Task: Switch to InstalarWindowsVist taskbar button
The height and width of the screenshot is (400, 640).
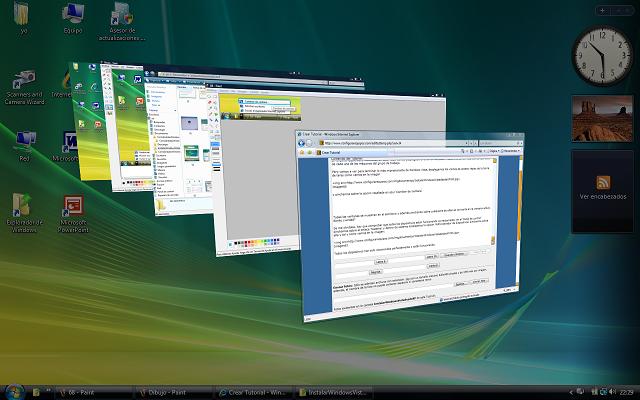Action: [x=334, y=393]
